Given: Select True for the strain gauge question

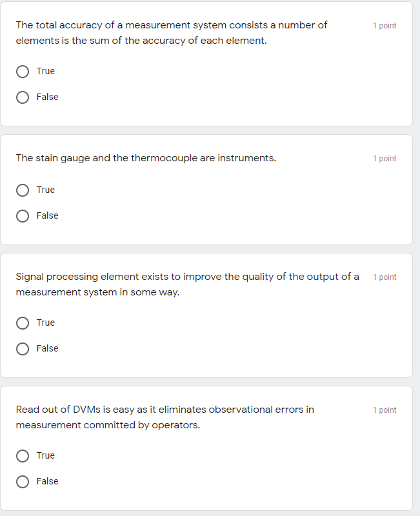Looking at the screenshot, I should pos(23,190).
